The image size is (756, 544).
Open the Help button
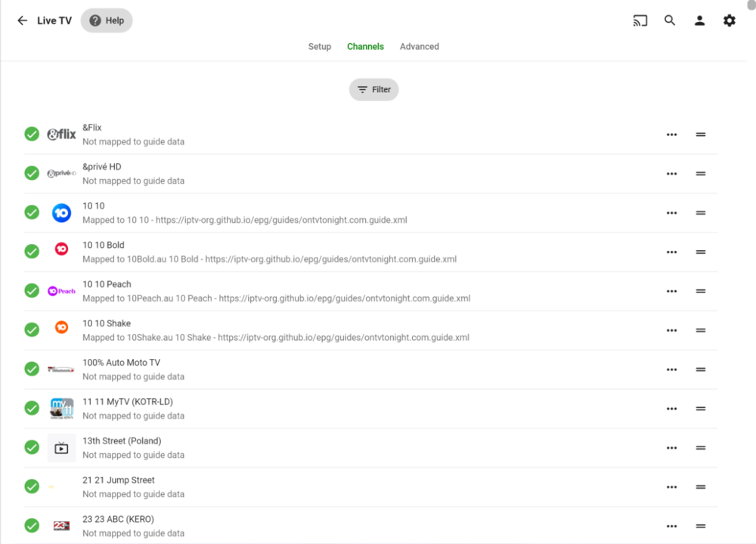pos(106,20)
